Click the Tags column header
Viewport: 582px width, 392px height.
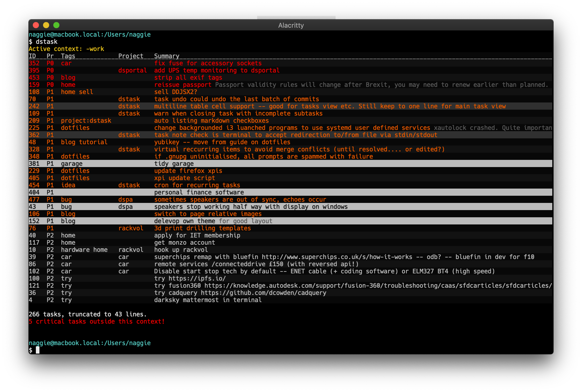pos(68,56)
